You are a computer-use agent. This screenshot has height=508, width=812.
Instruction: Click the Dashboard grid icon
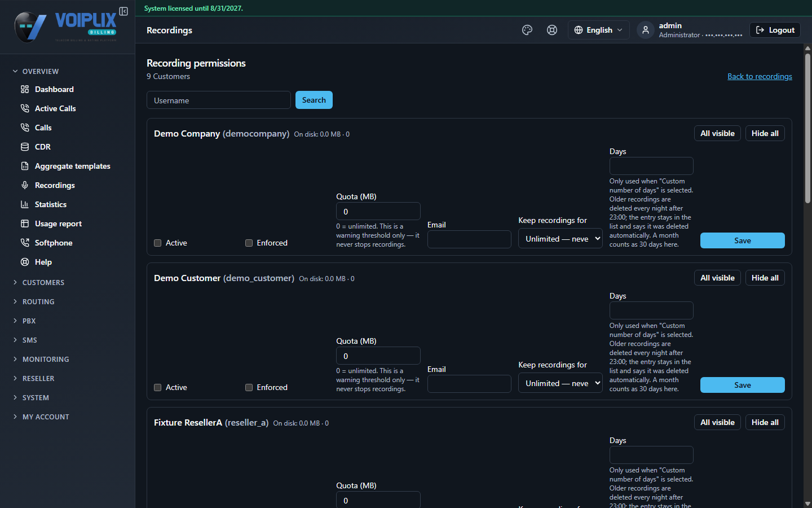[25, 89]
